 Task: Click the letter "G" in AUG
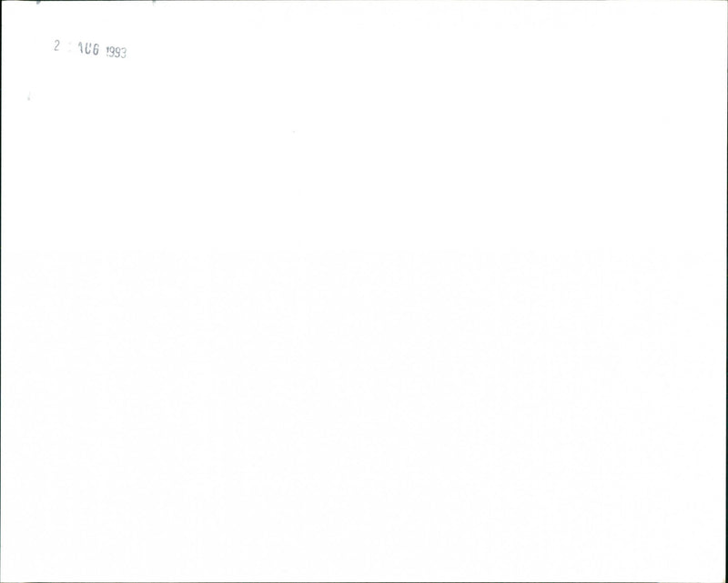[x=96, y=50]
